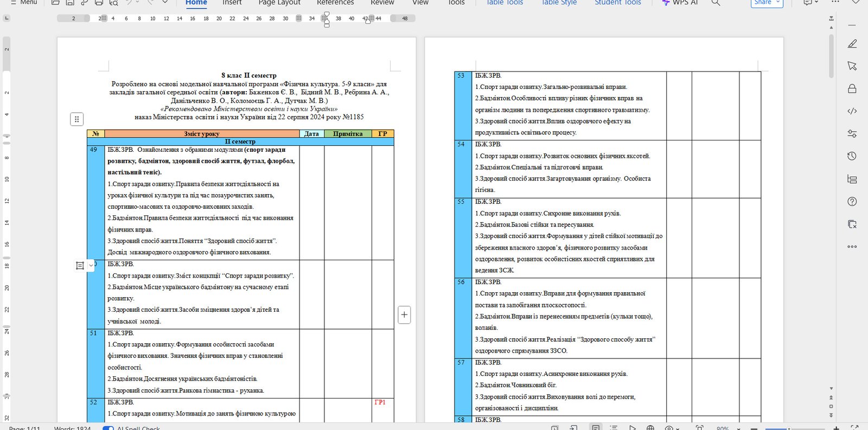
Task: Open the Page Layout tab
Action: tap(279, 3)
